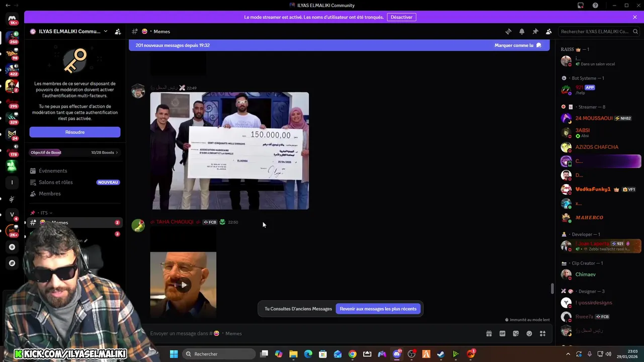Toggle the member list icon
This screenshot has width=644, height=362.
(x=549, y=31)
